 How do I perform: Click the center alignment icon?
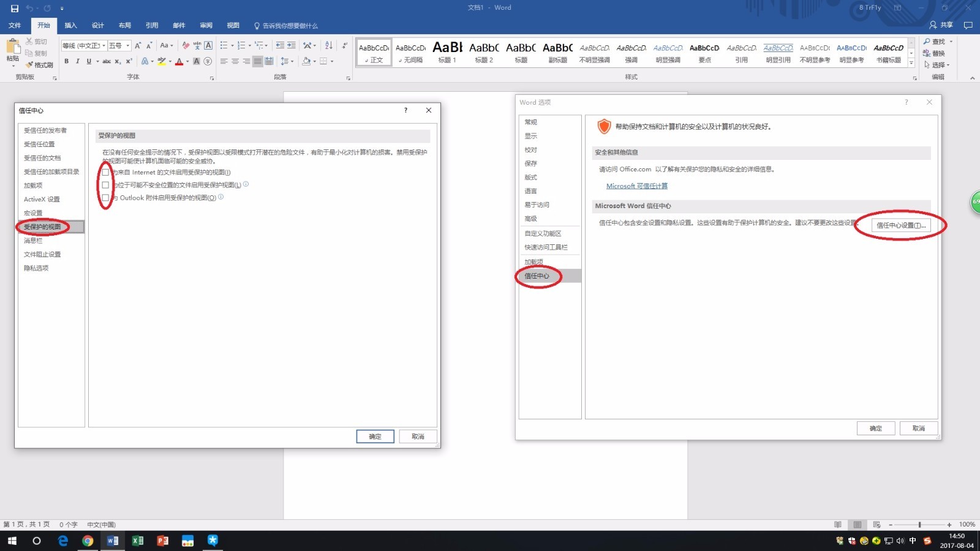click(x=235, y=61)
